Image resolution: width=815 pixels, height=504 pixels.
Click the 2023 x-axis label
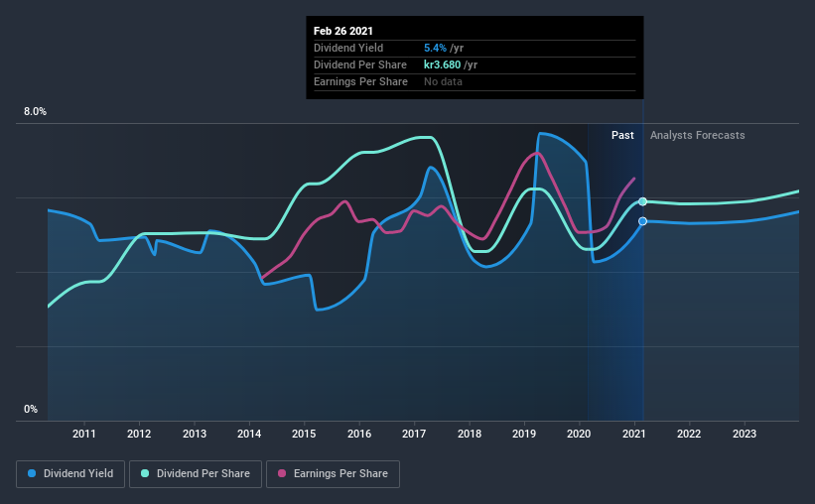(745, 434)
